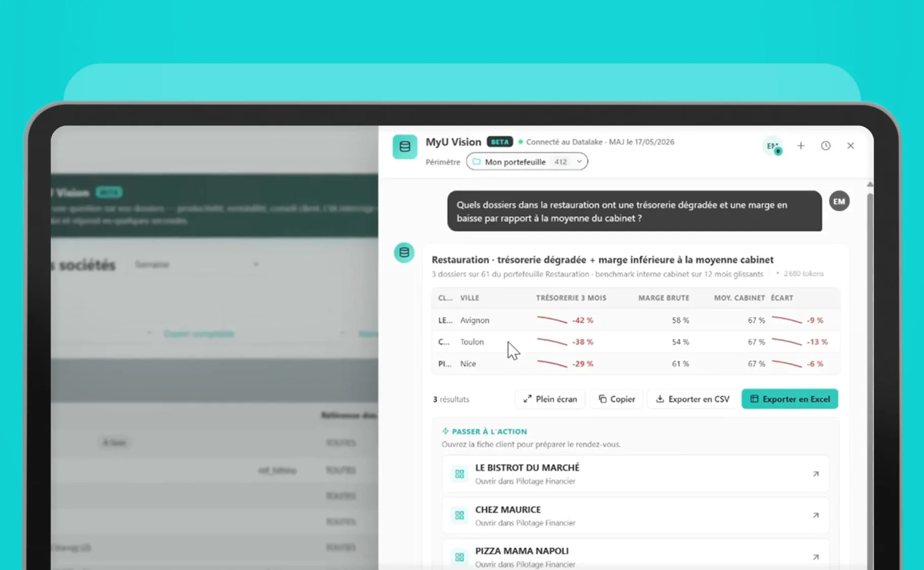
Task: Click the TRÉSORERIE 3 MOIS column header
Action: (571, 298)
